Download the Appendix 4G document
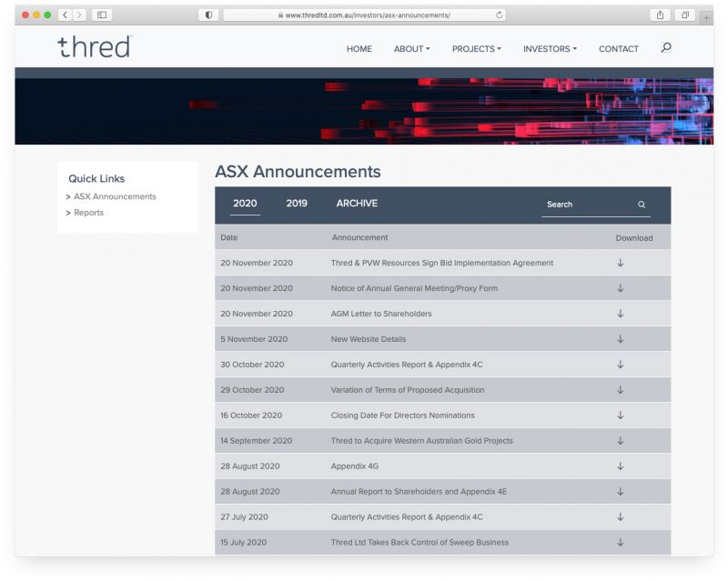This screenshot has height=581, width=728. tap(621, 466)
